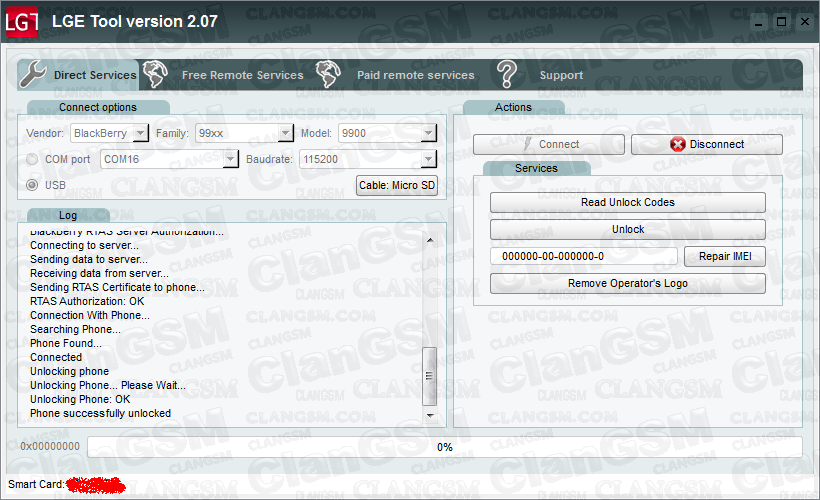820x500 pixels.
Task: Click log line 'Unlocking Phone: OK'
Action: click(x=80, y=399)
